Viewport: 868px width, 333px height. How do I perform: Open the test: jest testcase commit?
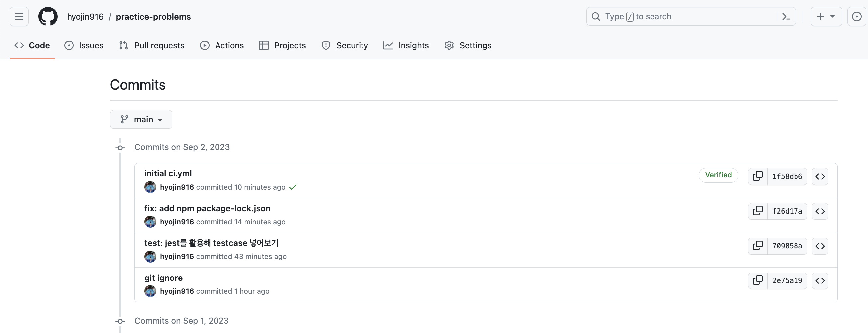[x=211, y=243]
